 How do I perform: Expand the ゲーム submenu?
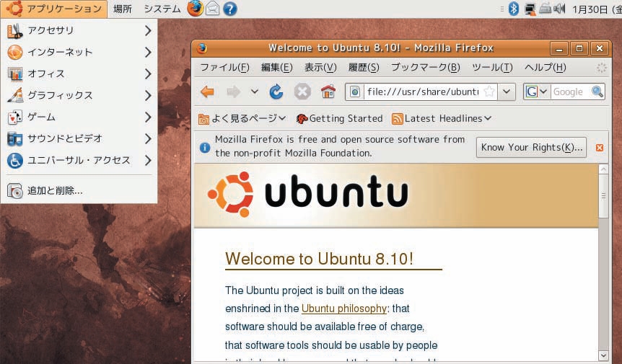coord(79,117)
